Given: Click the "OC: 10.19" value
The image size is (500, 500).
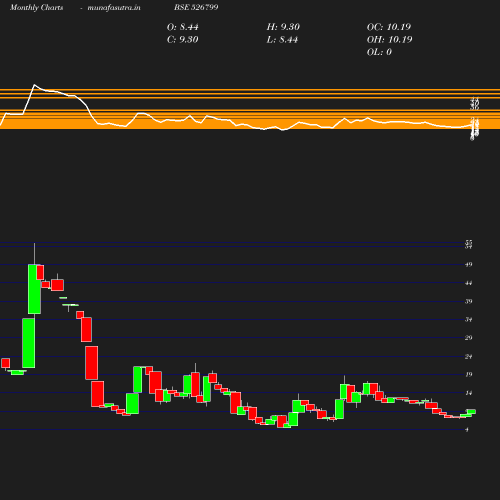Looking at the screenshot, I should [x=389, y=27].
